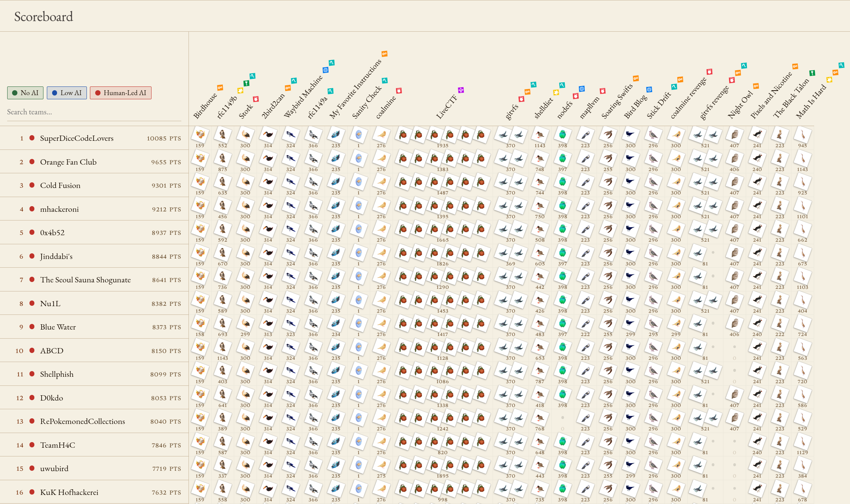Click the rfc1149a pigeon icon for Jinddabi's
This screenshot has width=850, height=504.
coord(313,253)
